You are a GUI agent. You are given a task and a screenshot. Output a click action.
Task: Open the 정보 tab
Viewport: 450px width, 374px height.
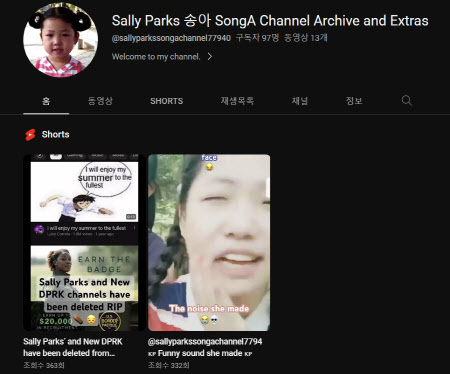tap(354, 101)
